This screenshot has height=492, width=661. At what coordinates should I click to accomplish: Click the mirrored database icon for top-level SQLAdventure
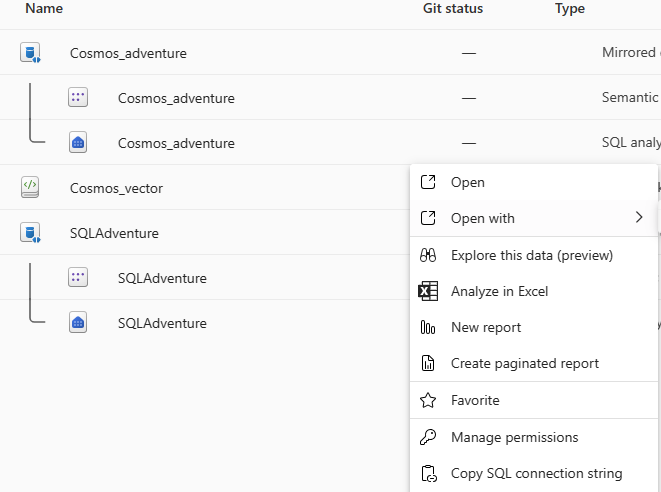point(30,233)
